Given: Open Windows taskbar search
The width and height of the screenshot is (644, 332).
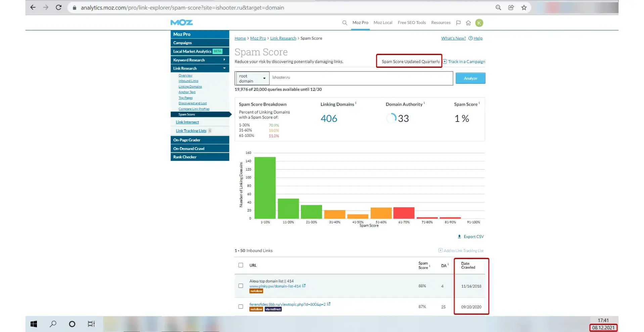Looking at the screenshot, I should pos(53,324).
